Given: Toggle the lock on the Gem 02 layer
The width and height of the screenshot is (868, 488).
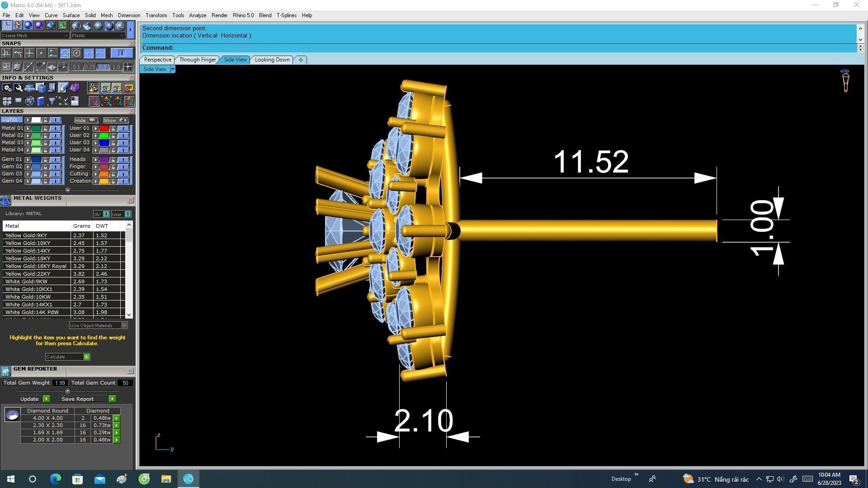Looking at the screenshot, I should click(x=45, y=167).
